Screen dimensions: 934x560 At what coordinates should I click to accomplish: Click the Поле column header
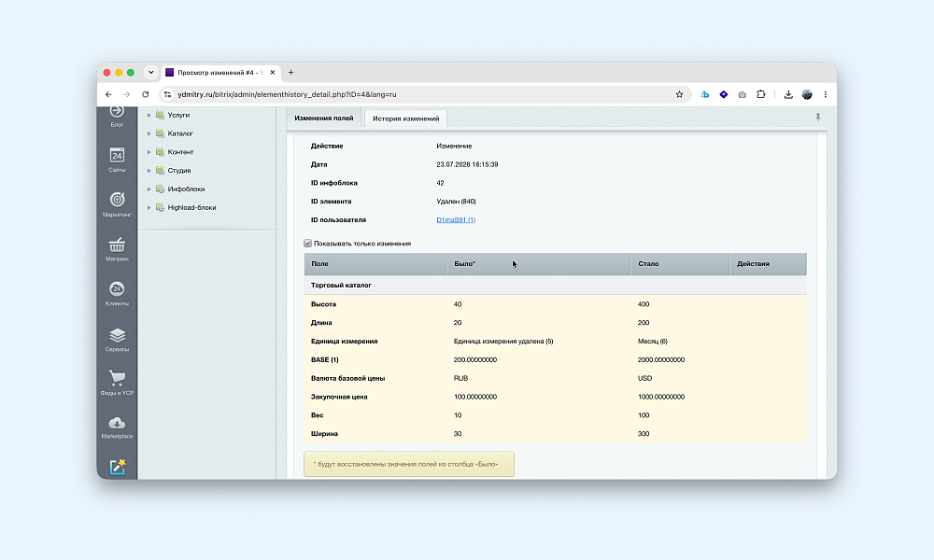click(375, 263)
